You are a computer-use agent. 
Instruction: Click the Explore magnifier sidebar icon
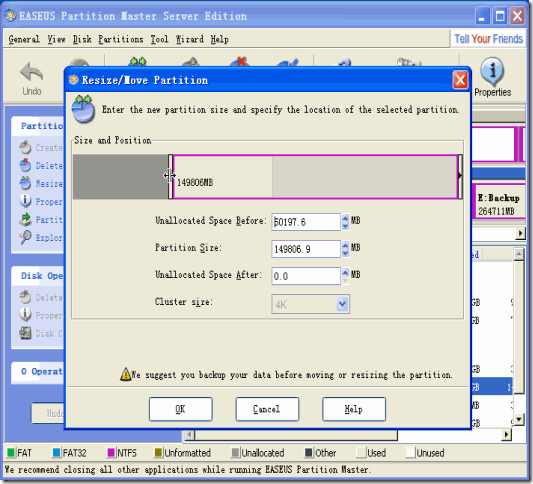pos(25,237)
